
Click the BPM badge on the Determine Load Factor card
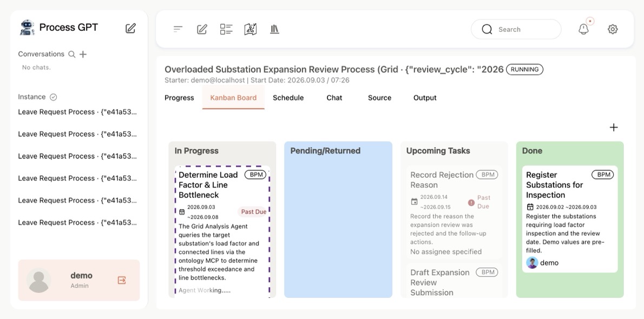[x=255, y=175]
